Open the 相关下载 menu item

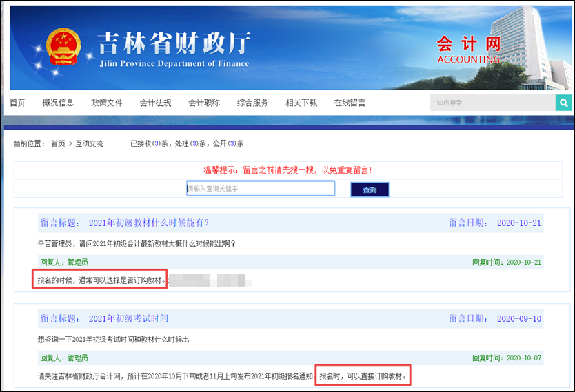[x=301, y=103]
